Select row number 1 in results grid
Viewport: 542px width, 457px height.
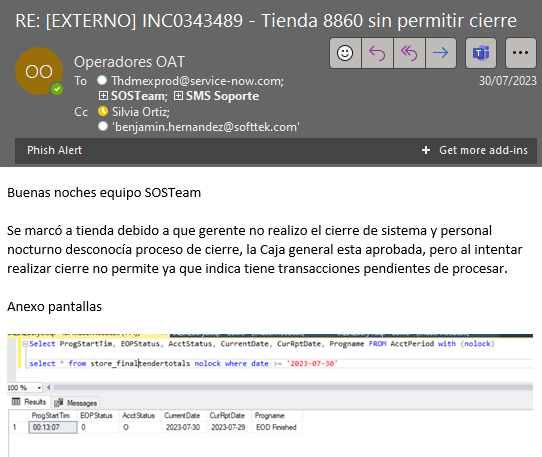(18, 427)
